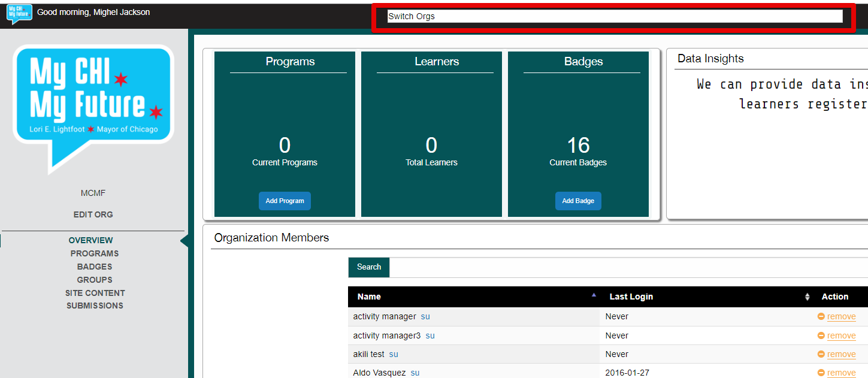Click into the member search text field

623,267
